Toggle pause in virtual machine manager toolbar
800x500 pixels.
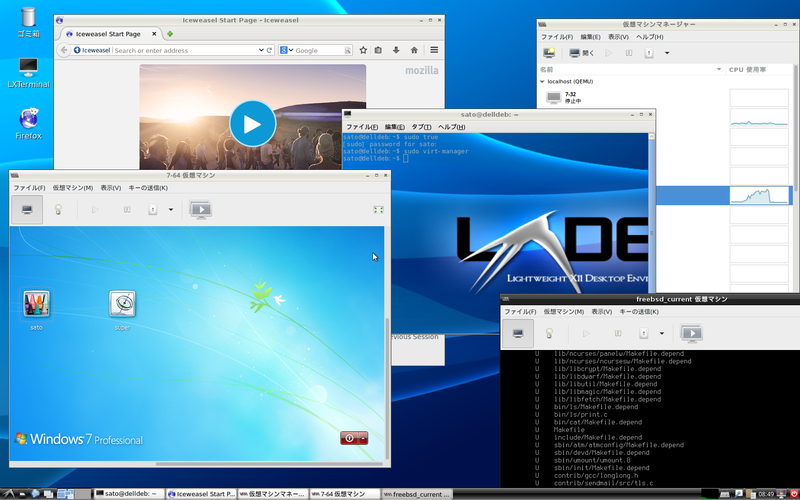(629, 53)
